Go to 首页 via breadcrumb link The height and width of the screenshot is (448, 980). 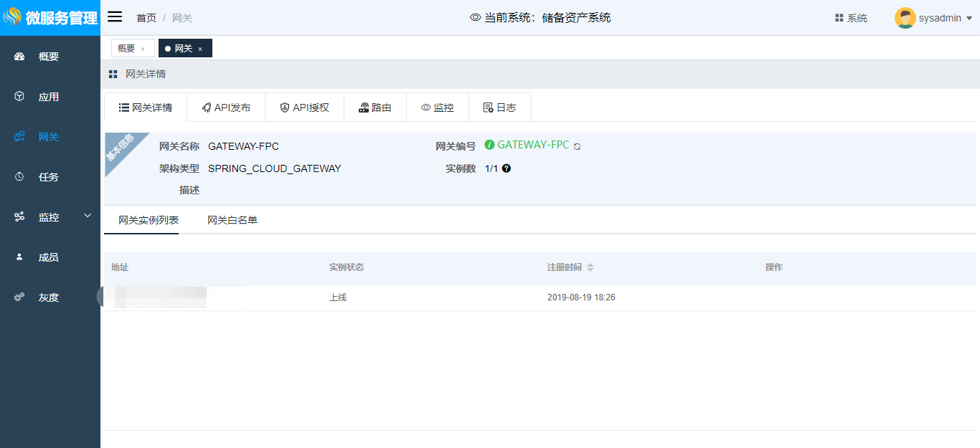146,18
